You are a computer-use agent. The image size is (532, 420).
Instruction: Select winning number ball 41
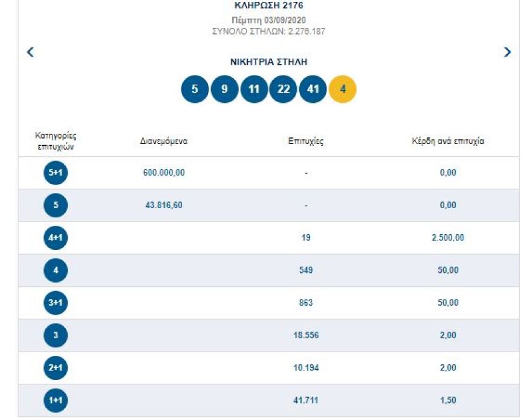point(313,88)
